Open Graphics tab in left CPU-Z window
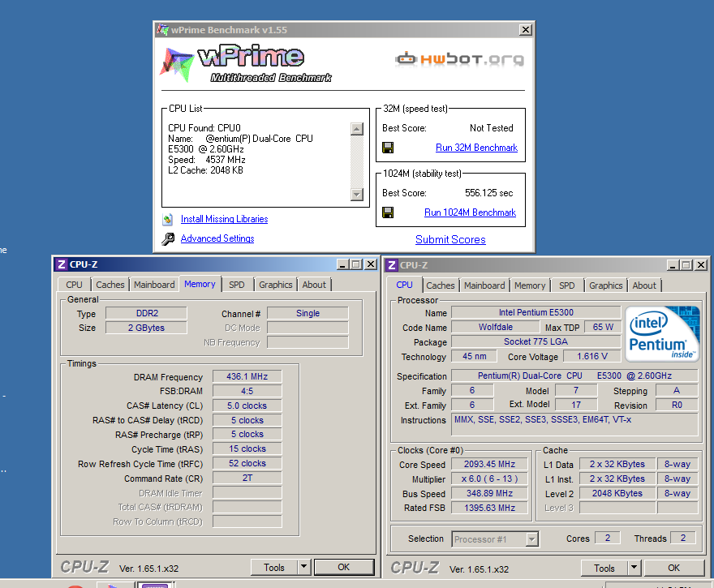Viewport: 714px width, 588px height. [276, 285]
